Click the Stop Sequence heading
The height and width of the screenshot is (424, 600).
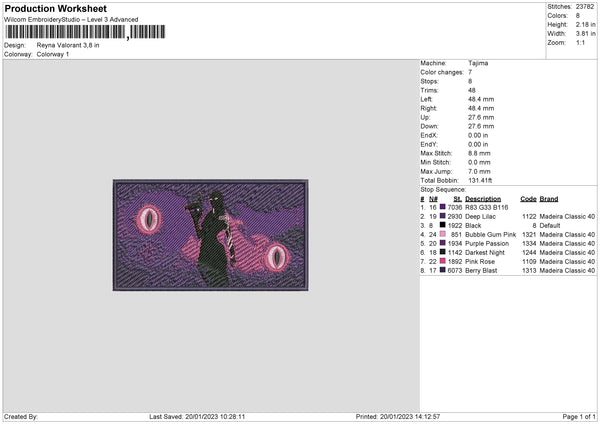[443, 189]
